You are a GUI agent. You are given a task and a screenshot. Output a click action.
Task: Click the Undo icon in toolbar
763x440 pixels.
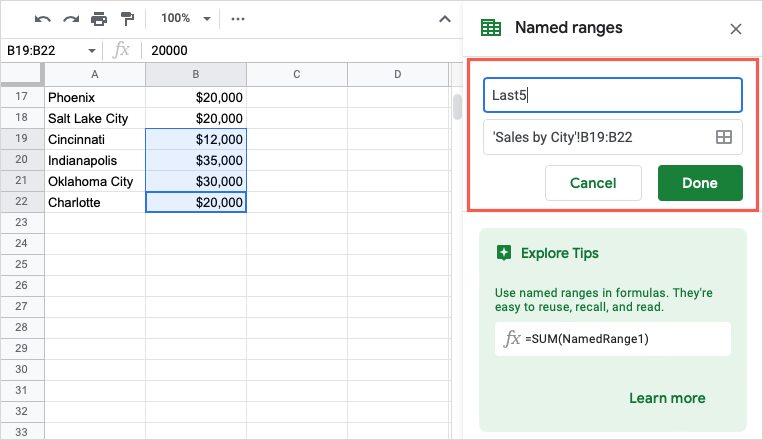point(43,19)
